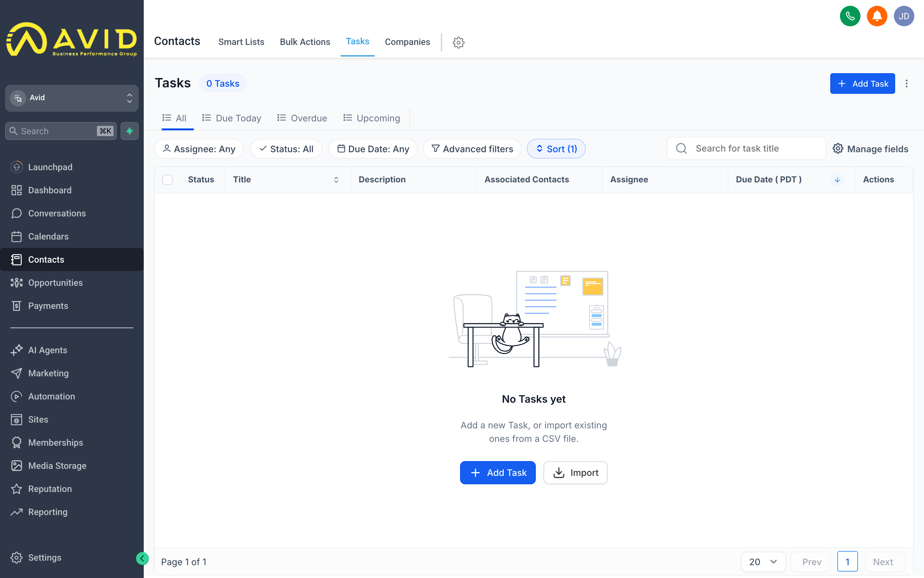
Task: Open AI Agents in the sidebar
Action: pyautogui.click(x=72, y=350)
